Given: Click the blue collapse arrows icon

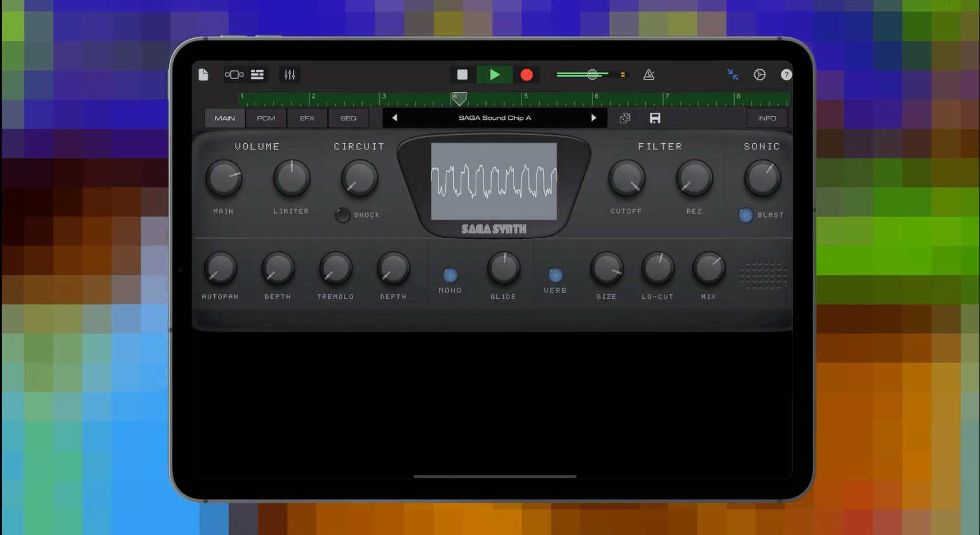Looking at the screenshot, I should (732, 74).
